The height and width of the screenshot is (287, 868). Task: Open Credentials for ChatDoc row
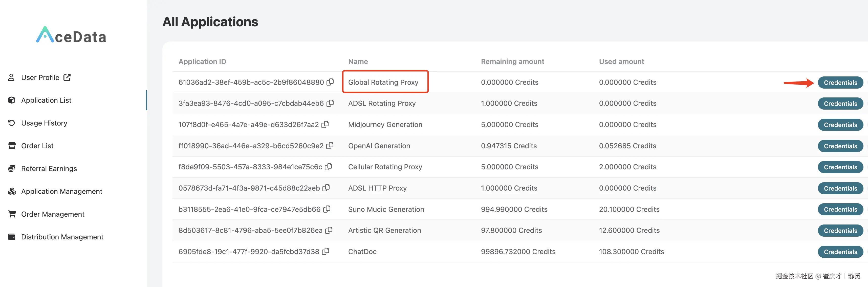[x=840, y=252]
